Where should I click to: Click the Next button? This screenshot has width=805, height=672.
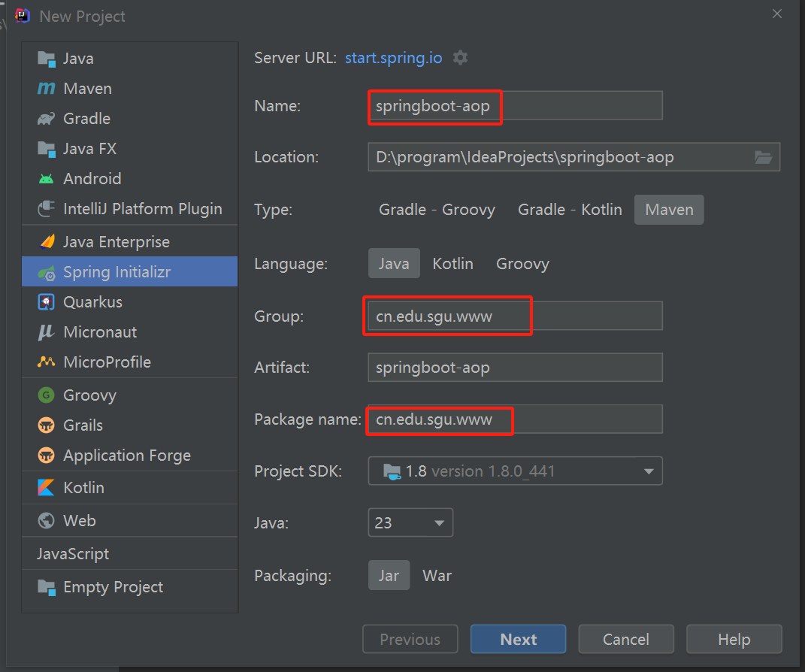[x=518, y=639]
